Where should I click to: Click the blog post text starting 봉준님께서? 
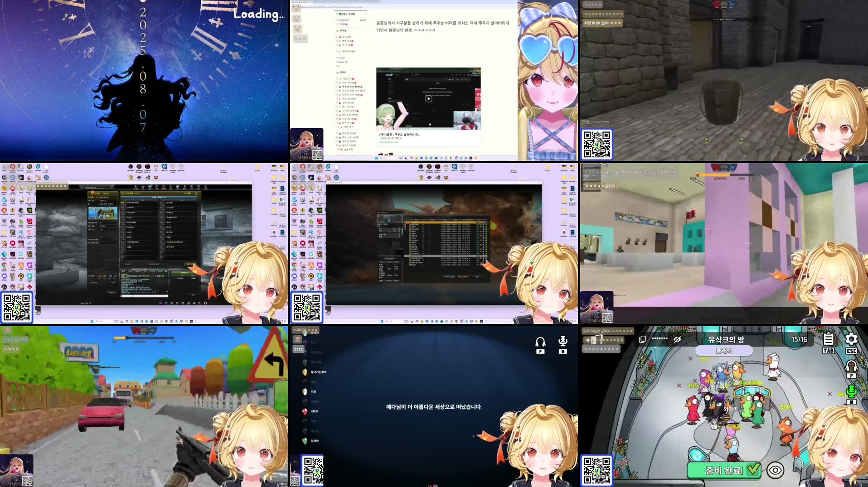pos(443,26)
